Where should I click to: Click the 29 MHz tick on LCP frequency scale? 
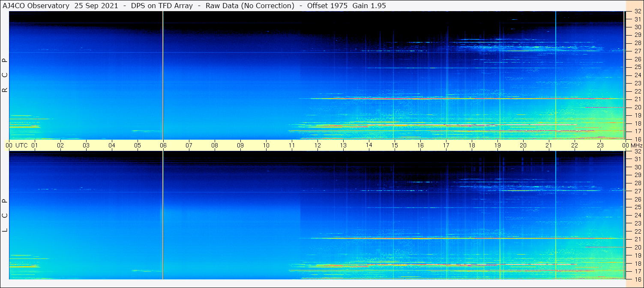(638, 175)
